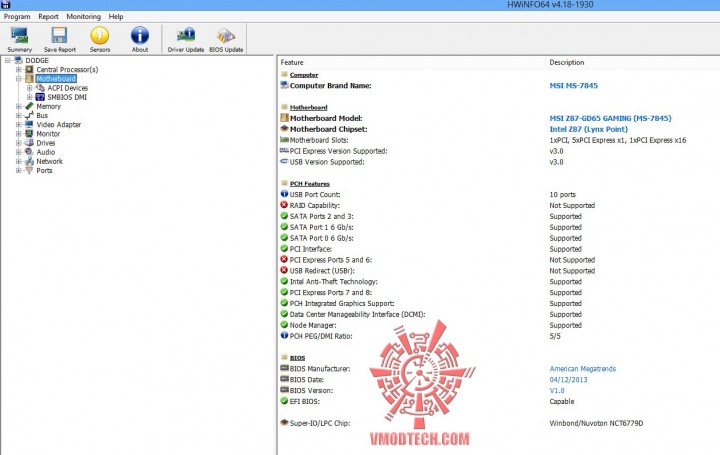
Task: Expand the Bus tree node
Action: (19, 115)
